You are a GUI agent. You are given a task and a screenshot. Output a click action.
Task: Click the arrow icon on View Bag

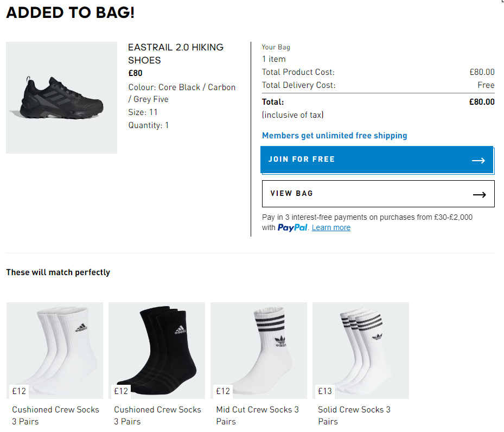point(479,194)
